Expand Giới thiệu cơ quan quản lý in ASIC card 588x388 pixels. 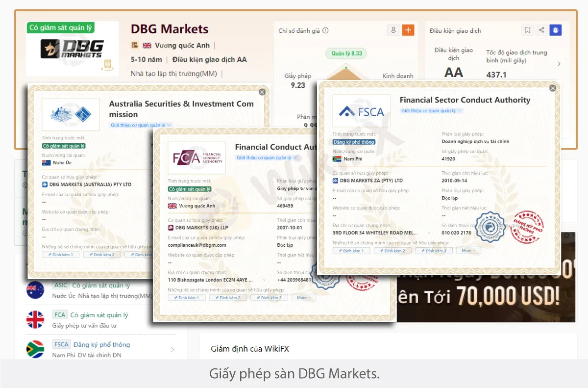point(141,125)
